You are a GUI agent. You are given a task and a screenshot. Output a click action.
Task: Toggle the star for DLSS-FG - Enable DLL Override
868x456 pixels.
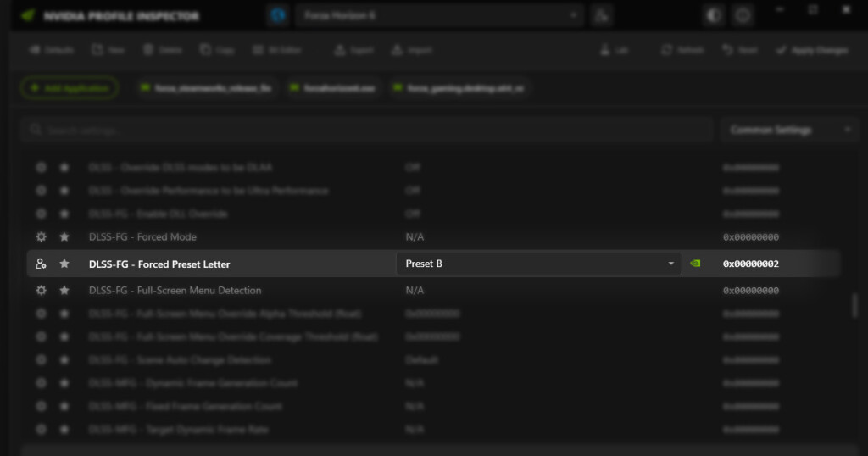pos(64,214)
